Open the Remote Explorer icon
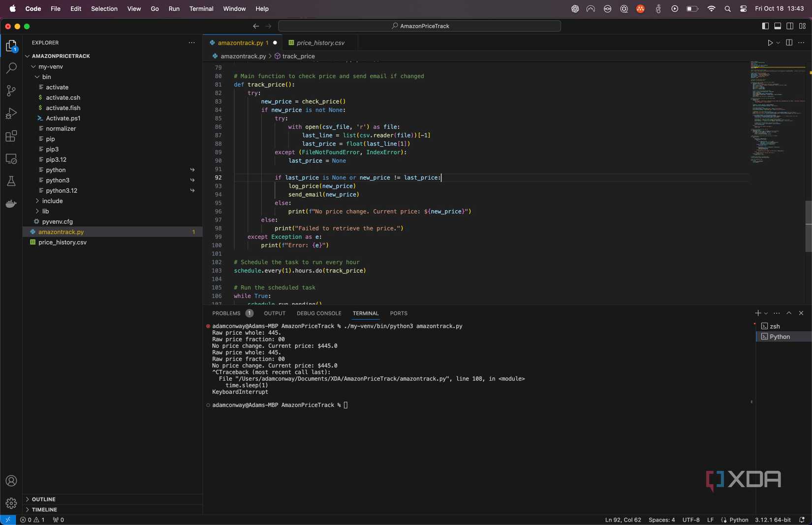The image size is (812, 525). click(11, 159)
